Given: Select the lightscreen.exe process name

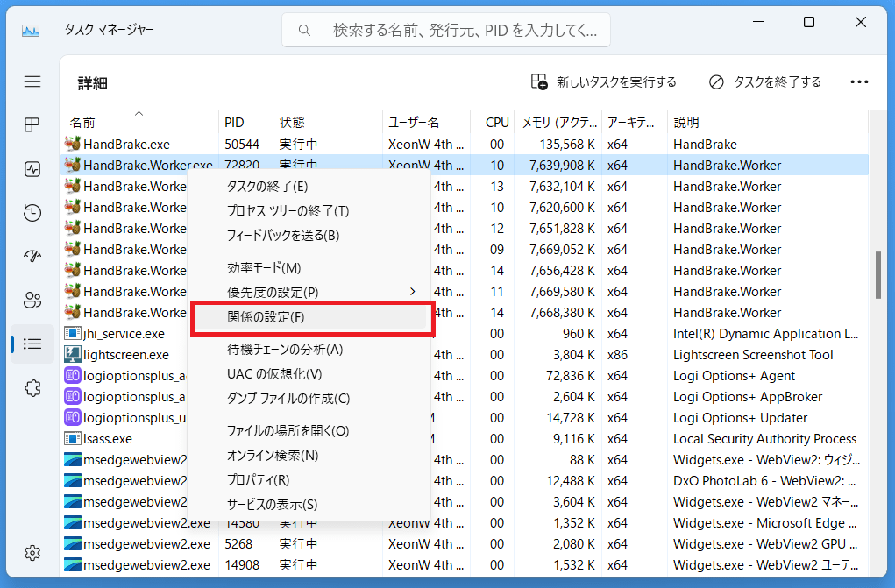Looking at the screenshot, I should [126, 355].
